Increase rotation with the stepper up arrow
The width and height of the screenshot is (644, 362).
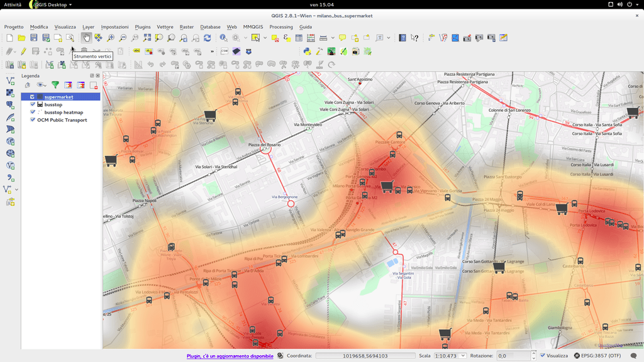click(533, 353)
